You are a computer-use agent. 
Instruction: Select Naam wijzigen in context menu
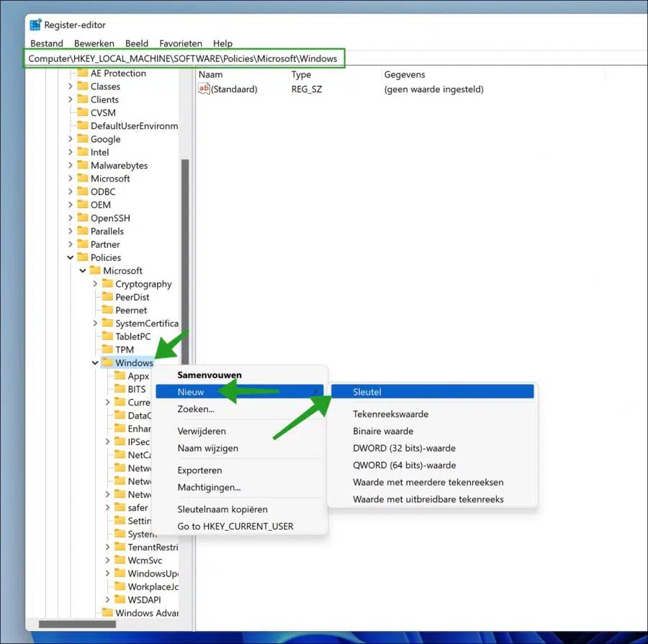tap(241, 448)
